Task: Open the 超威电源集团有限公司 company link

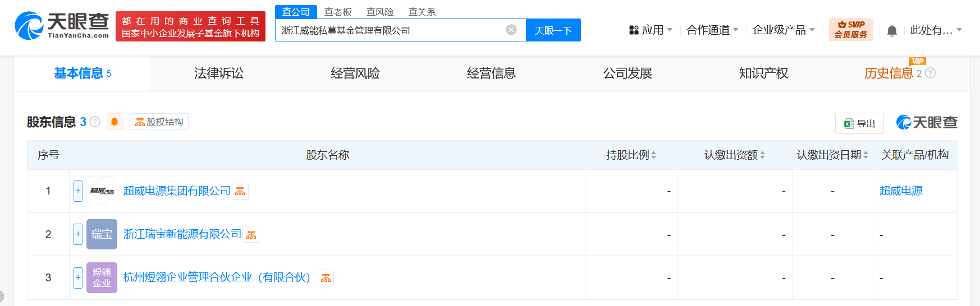Action: click(177, 191)
